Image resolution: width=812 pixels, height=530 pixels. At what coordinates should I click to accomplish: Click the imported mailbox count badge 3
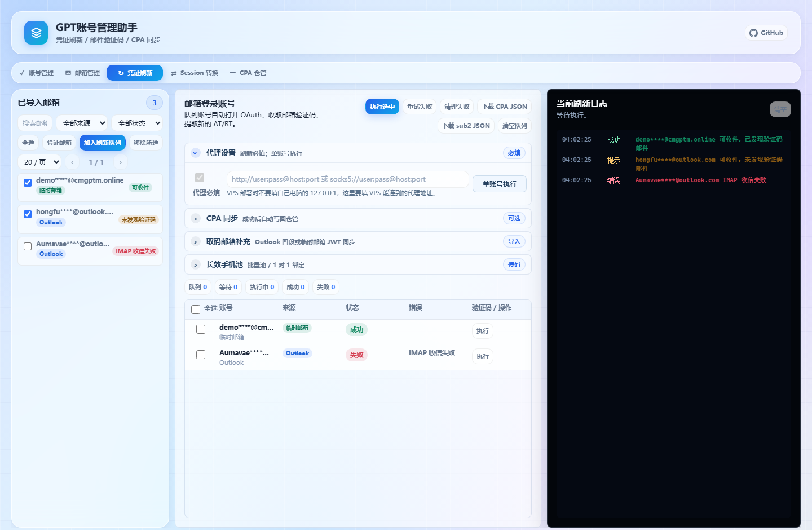[155, 103]
